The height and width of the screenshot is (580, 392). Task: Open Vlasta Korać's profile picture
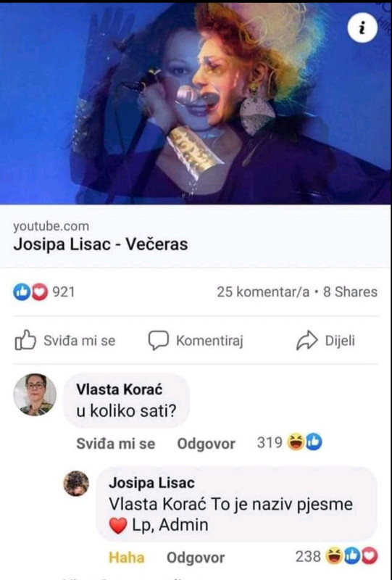pyautogui.click(x=35, y=394)
